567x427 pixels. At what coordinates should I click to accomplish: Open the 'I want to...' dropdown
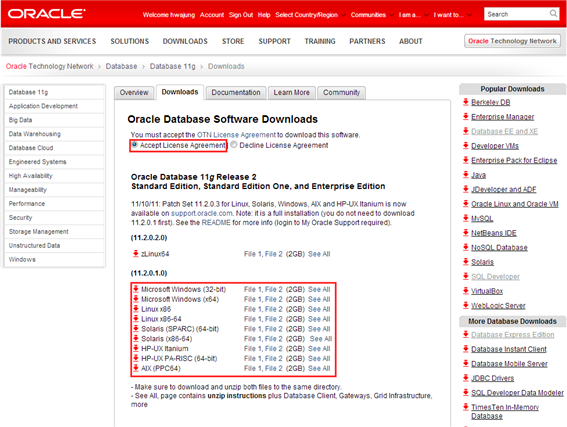[x=452, y=15]
